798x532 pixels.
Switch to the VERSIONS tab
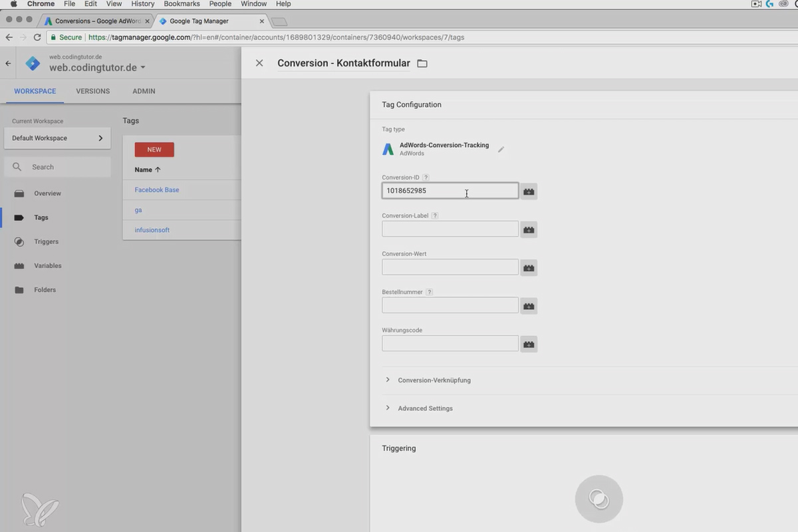[93, 91]
